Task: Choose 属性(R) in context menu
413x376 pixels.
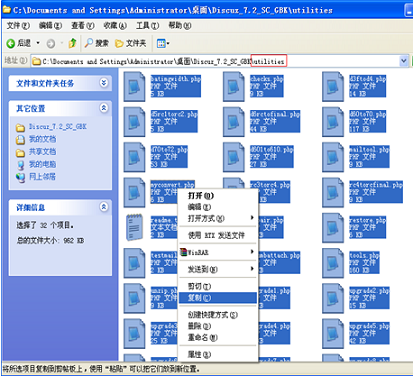Action: click(218, 354)
